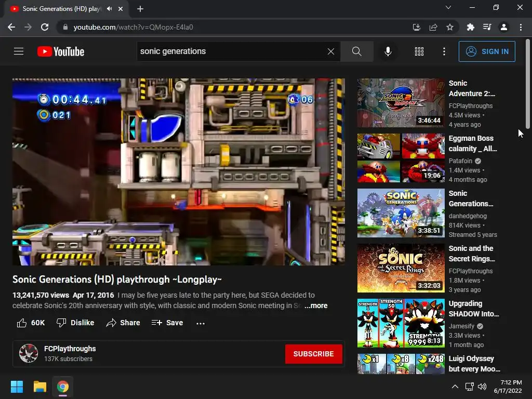Go forward in the browser

[x=28, y=27]
